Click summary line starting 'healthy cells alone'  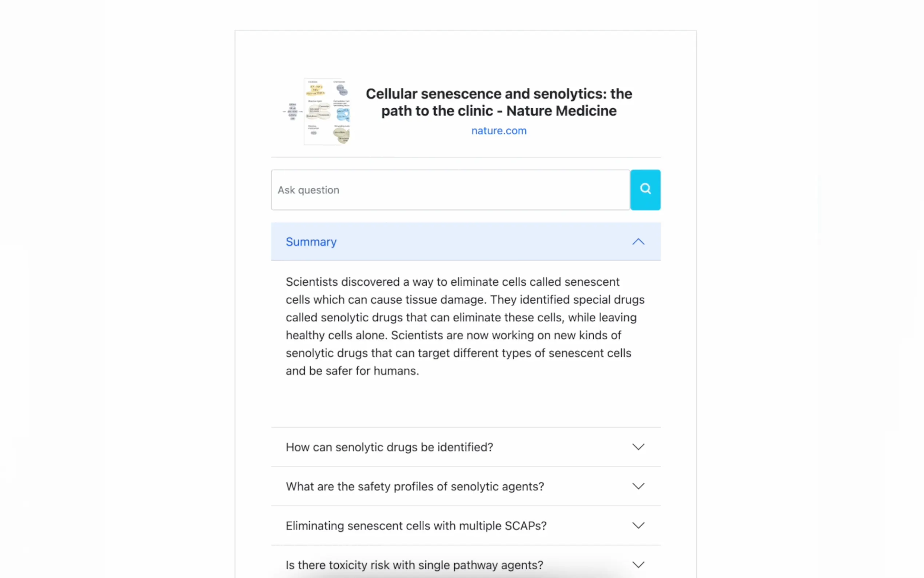[453, 335]
